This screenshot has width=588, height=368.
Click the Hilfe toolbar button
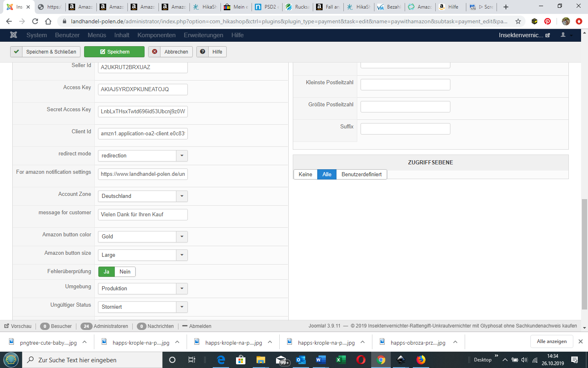[212, 52]
